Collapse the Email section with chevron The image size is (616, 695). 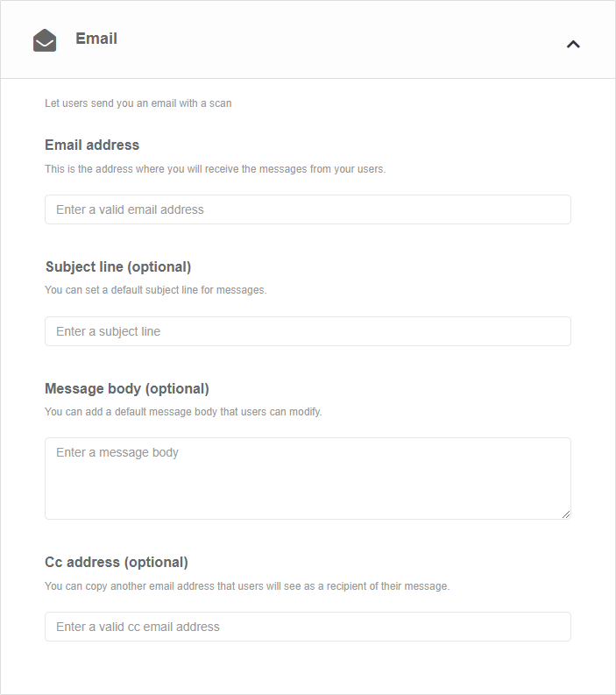(573, 43)
